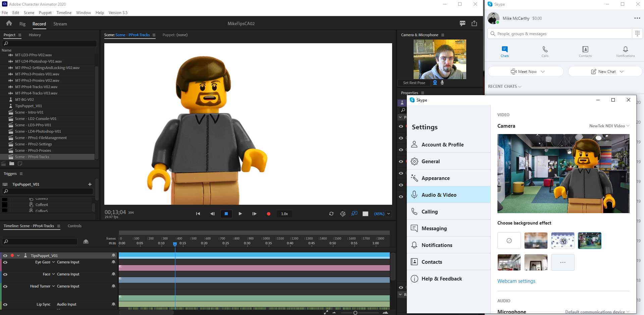Open the Timeline menu
Image resolution: width=644 pixels, height=315 pixels.
pos(64,13)
